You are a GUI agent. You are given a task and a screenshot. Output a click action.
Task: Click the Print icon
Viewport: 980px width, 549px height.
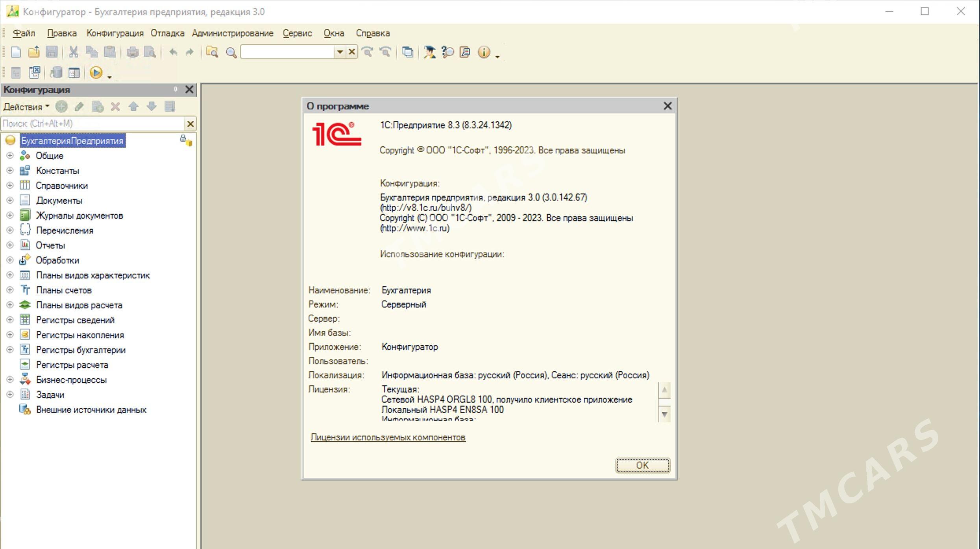(132, 52)
